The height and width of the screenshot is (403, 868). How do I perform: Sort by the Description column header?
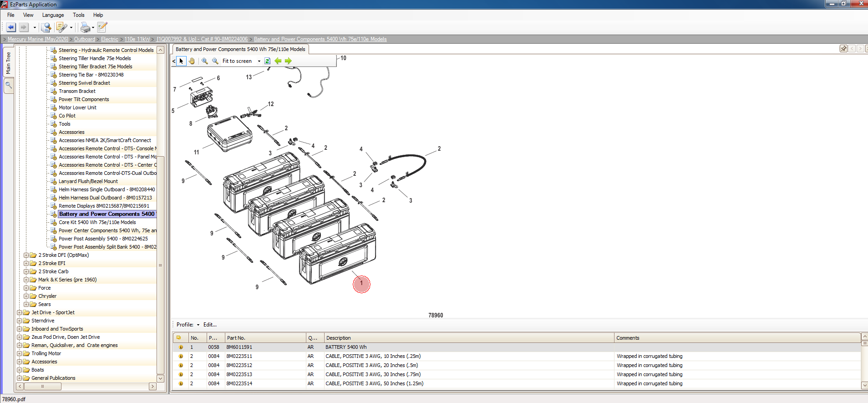[x=469, y=338]
